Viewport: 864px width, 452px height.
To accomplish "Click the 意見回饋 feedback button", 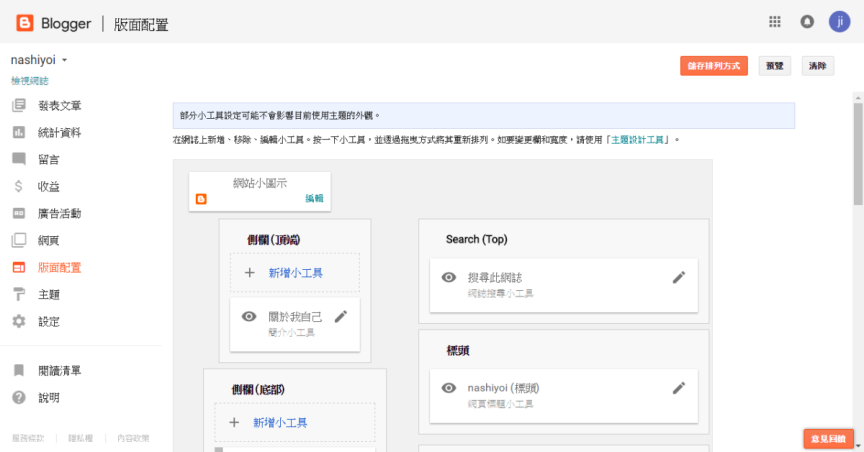I will [828, 439].
